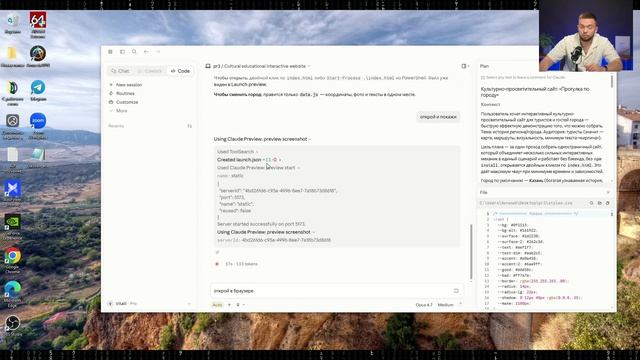
Task: Click the search magnifier icon in the top bar
Action: pyautogui.click(x=134, y=52)
